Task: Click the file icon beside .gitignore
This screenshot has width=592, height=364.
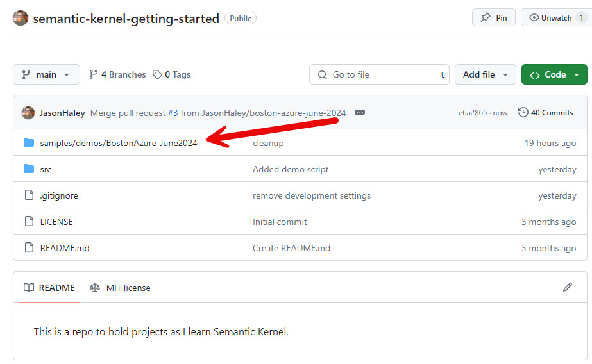Action: pos(29,195)
